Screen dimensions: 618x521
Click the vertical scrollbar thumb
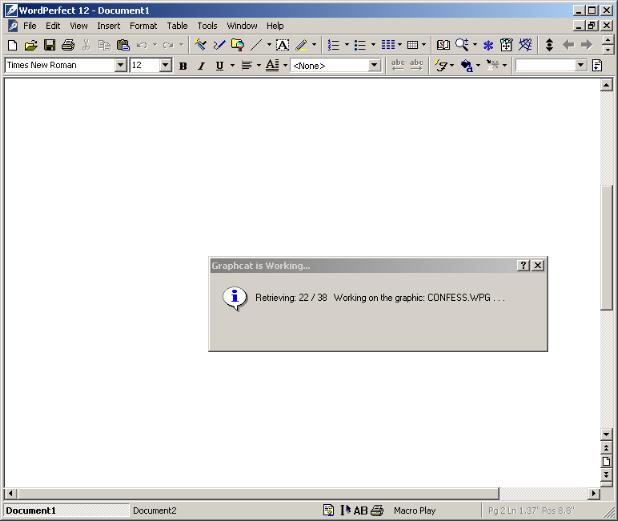[606, 247]
